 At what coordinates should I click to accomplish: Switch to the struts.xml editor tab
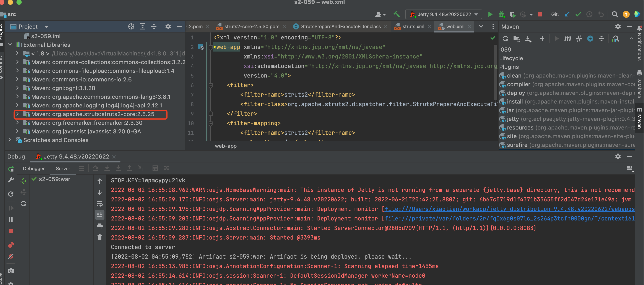(413, 26)
